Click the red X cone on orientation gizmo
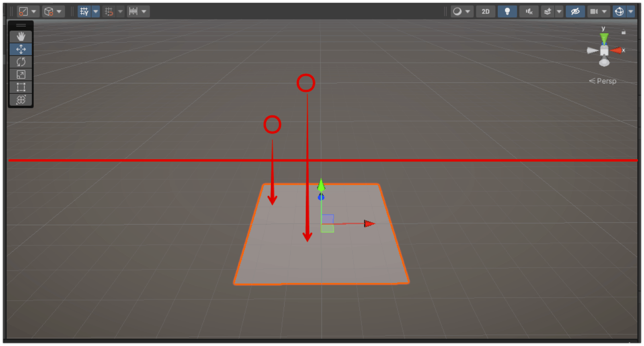 616,50
